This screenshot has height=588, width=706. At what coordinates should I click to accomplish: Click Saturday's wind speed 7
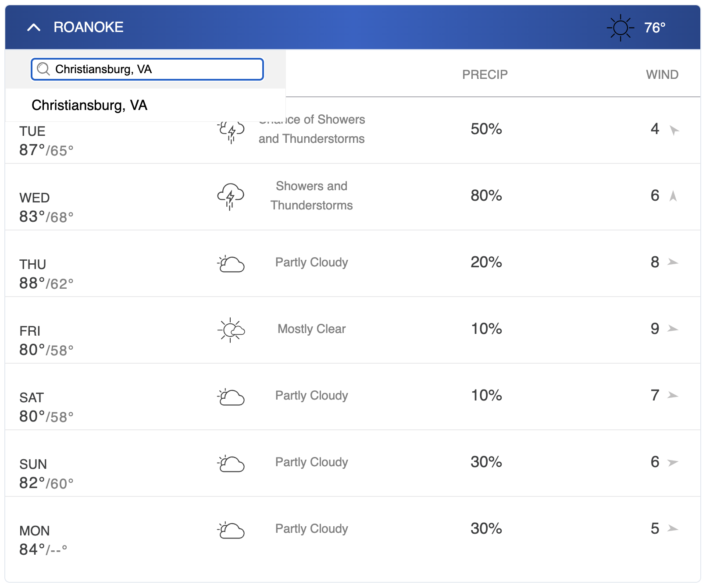pos(655,395)
